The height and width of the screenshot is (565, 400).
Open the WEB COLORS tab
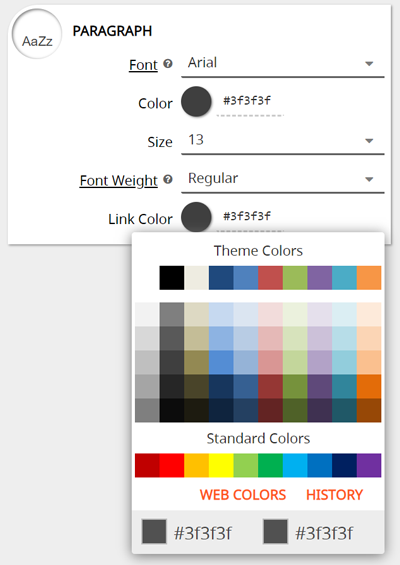pyautogui.click(x=243, y=495)
